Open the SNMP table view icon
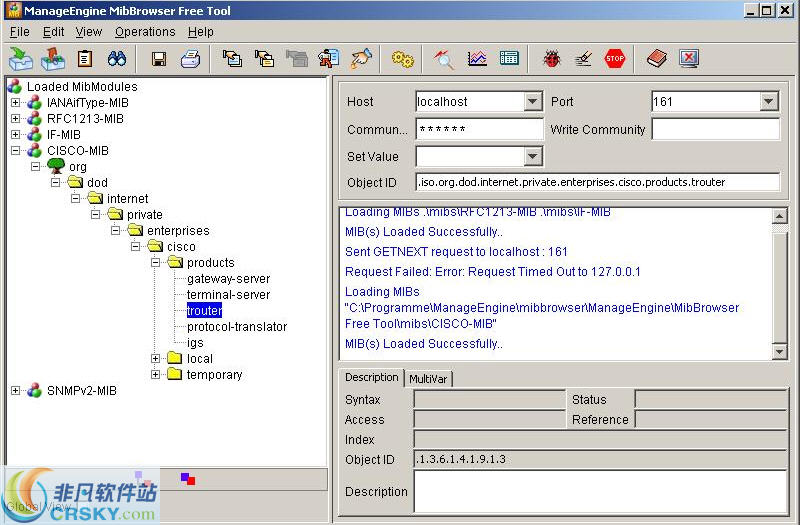This screenshot has width=800, height=525. click(509, 59)
